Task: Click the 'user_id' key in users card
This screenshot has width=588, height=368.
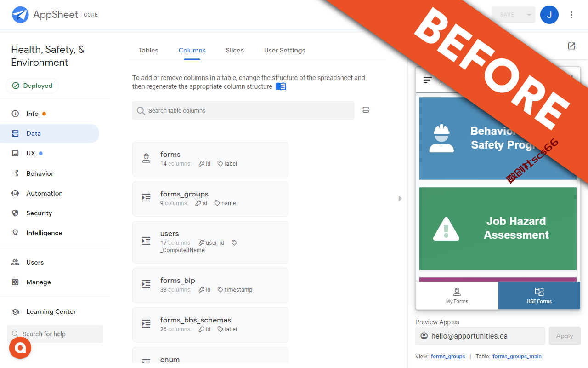Action: pyautogui.click(x=215, y=243)
